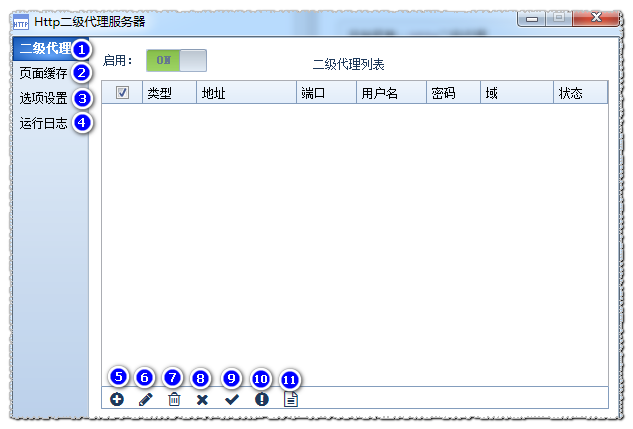633x429 pixels.
Task: Click the plus icon to add a proxy
Action: point(117,399)
